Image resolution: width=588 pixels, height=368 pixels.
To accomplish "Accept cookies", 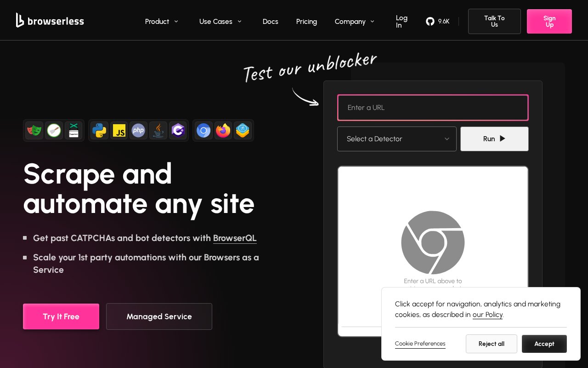I will (544, 344).
